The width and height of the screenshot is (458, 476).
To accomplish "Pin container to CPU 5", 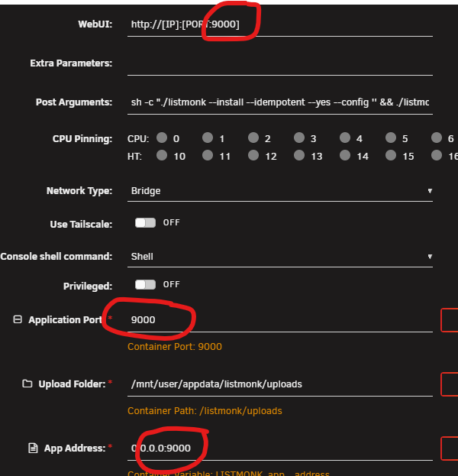I will [391, 138].
